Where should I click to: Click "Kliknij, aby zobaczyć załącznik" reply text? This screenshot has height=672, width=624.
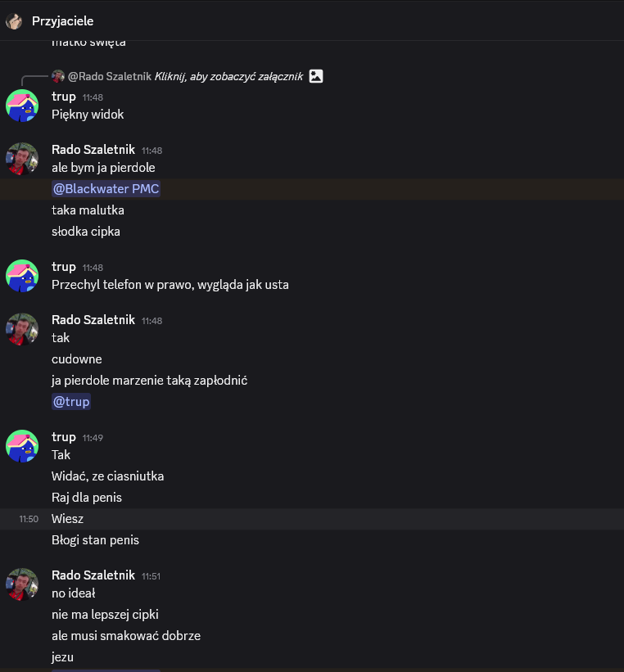click(228, 76)
